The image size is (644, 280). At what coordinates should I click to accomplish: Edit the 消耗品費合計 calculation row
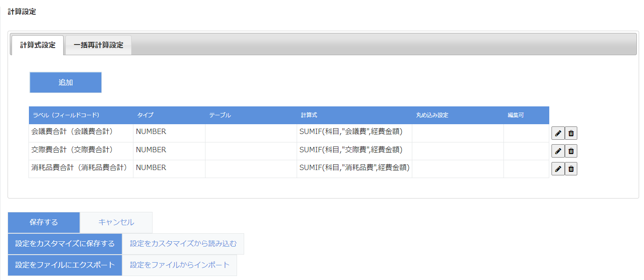pos(558,169)
